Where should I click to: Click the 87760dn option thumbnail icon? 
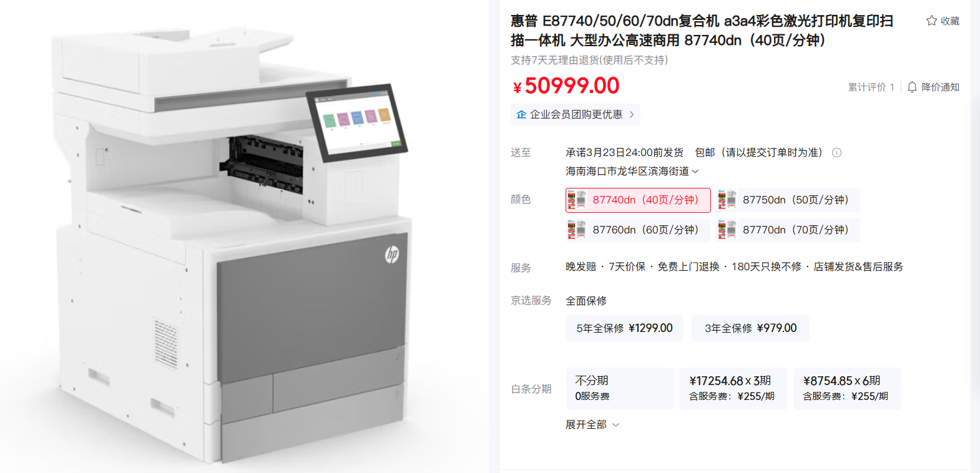[577, 230]
